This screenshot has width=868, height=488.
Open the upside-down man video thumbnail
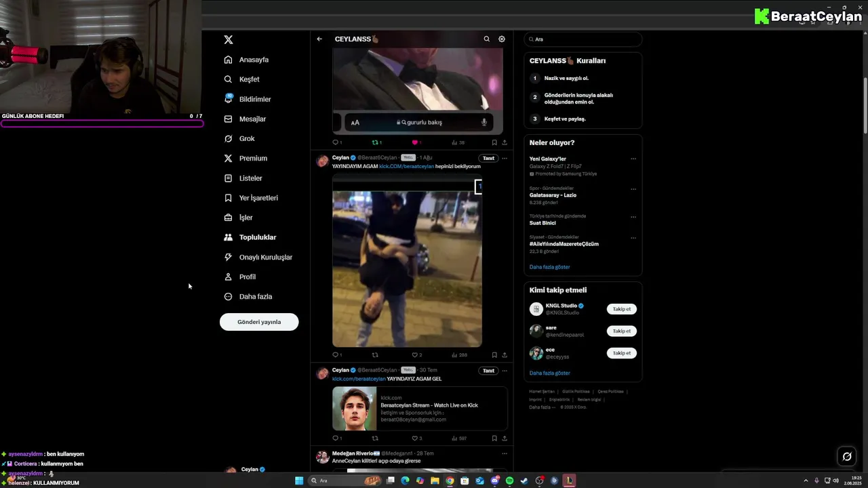pos(407,261)
